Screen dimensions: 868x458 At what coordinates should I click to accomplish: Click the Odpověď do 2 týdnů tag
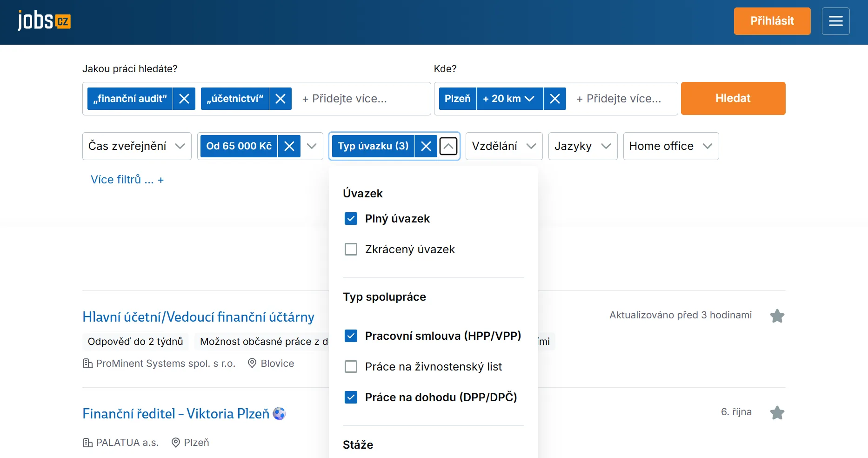pyautogui.click(x=135, y=342)
